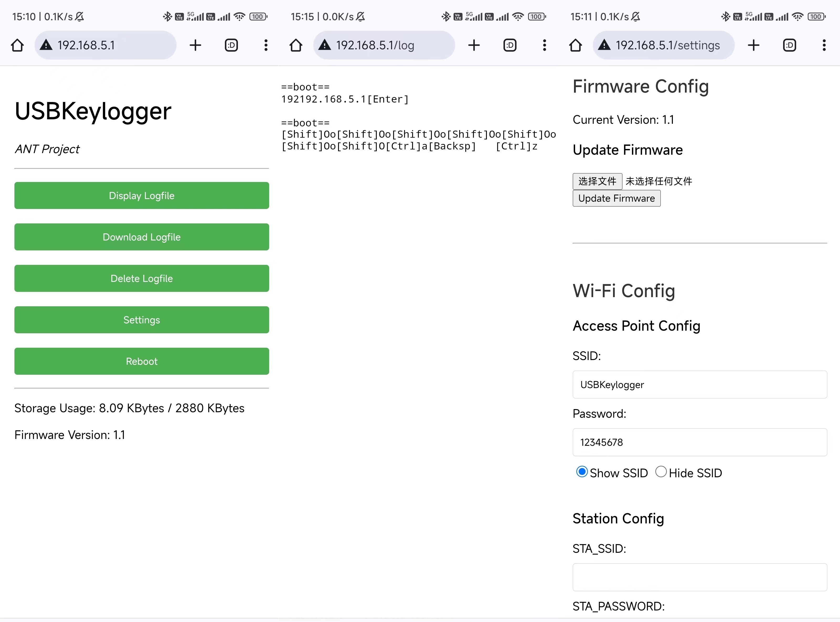The width and height of the screenshot is (840, 622).
Task: Tap the home icon in the settings browser
Action: point(575,45)
